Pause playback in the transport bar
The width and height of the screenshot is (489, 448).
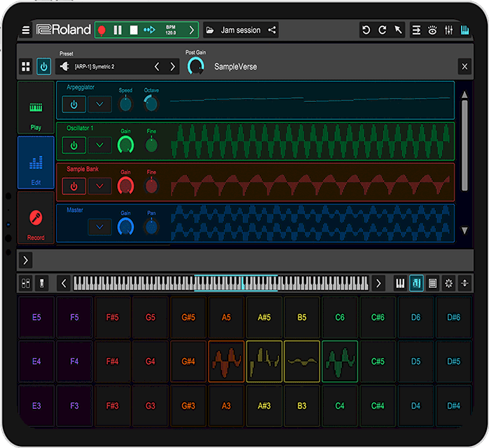118,30
